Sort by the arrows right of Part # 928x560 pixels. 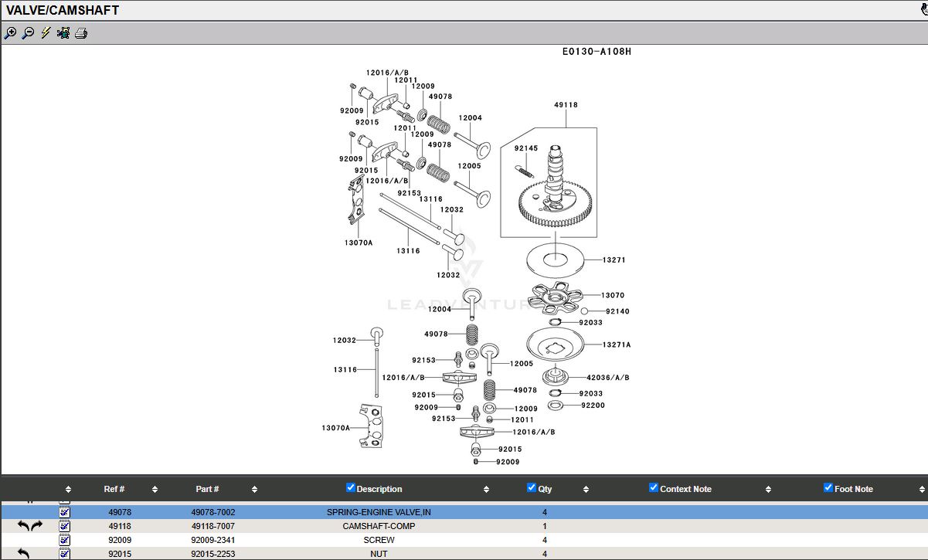click(x=254, y=490)
